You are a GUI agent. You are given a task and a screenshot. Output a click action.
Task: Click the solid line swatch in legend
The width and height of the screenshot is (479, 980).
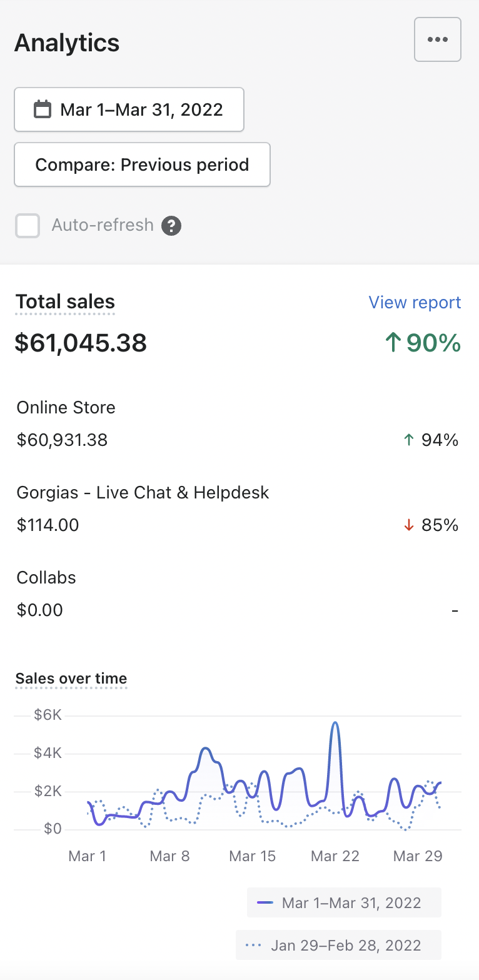tap(265, 902)
